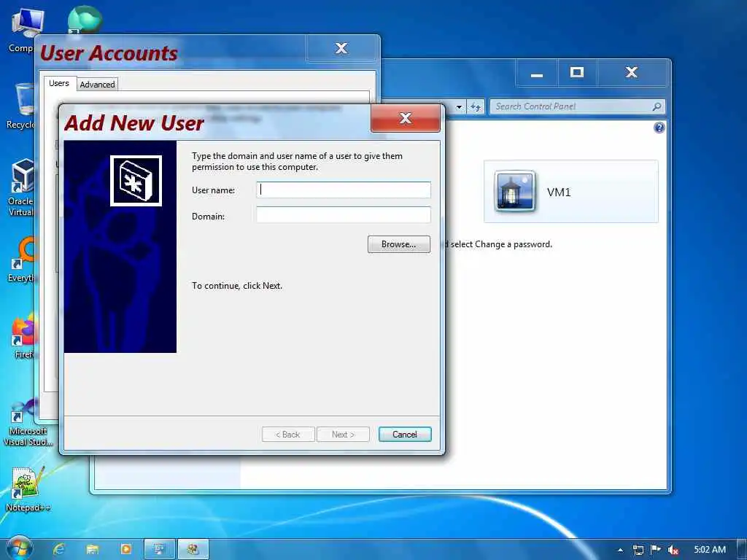747x560 pixels.
Task: Open the Windows Start menu orb
Action: [x=19, y=548]
